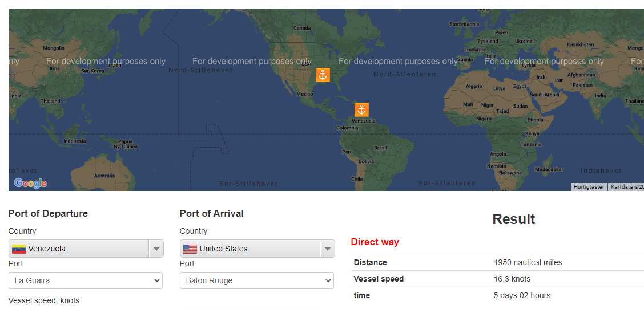Open La Guaira port dropdown
The image size is (644, 309).
point(86,280)
